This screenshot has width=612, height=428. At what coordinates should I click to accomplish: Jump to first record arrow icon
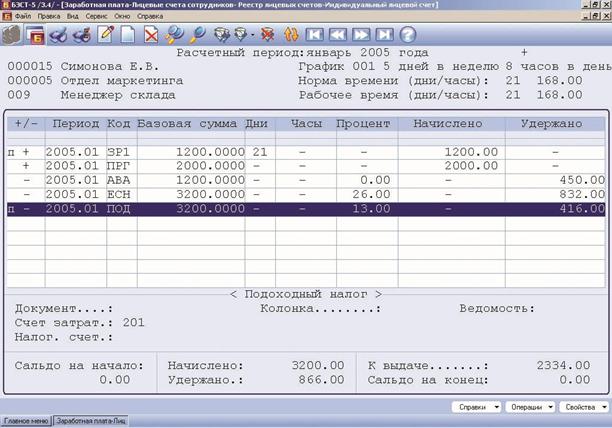tap(315, 35)
